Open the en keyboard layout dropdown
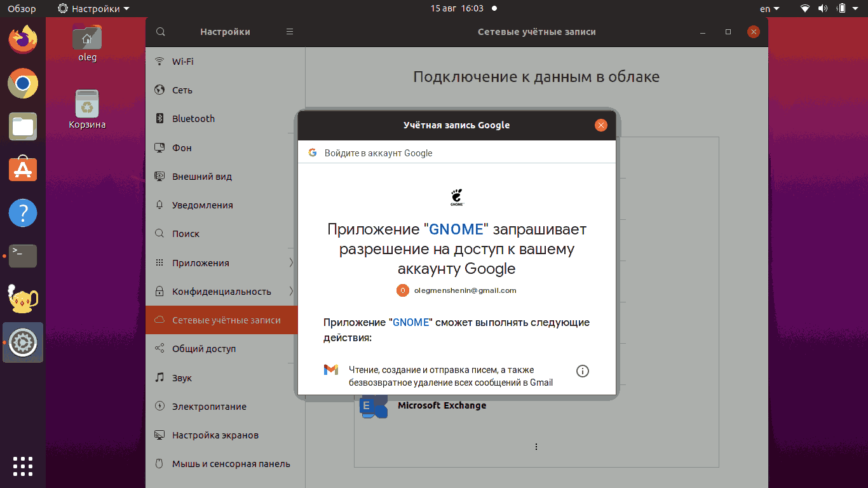Image resolution: width=868 pixels, height=488 pixels. tap(767, 9)
